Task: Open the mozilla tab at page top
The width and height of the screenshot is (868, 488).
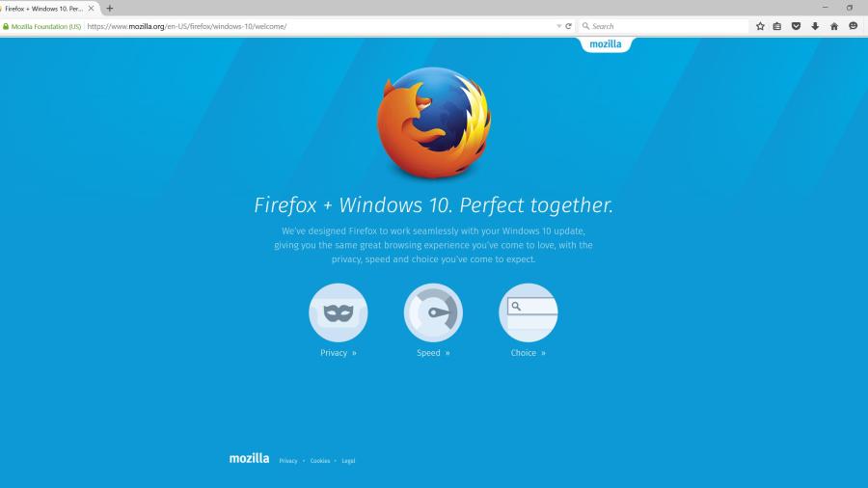Action: click(606, 44)
